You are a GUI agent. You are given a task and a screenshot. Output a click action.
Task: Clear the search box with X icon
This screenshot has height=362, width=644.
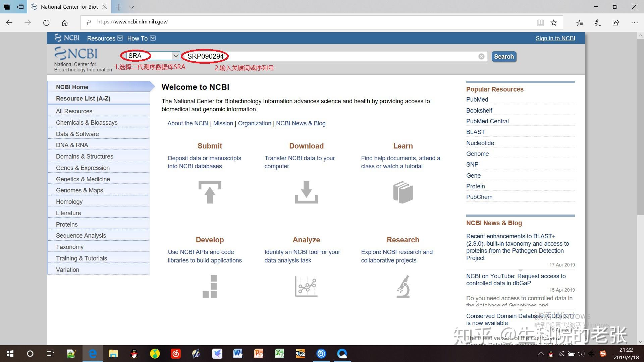(481, 56)
